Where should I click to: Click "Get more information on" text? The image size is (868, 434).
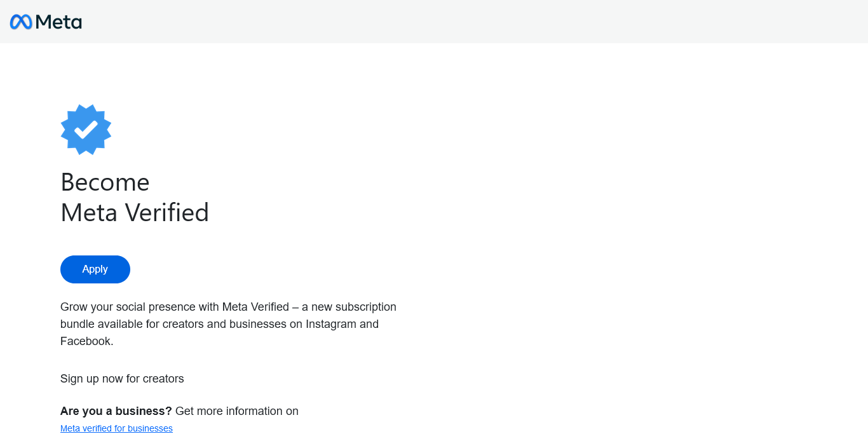(237, 411)
